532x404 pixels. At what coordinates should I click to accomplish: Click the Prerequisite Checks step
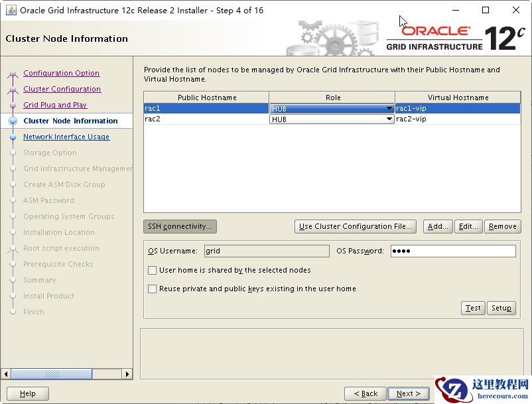[x=58, y=264]
